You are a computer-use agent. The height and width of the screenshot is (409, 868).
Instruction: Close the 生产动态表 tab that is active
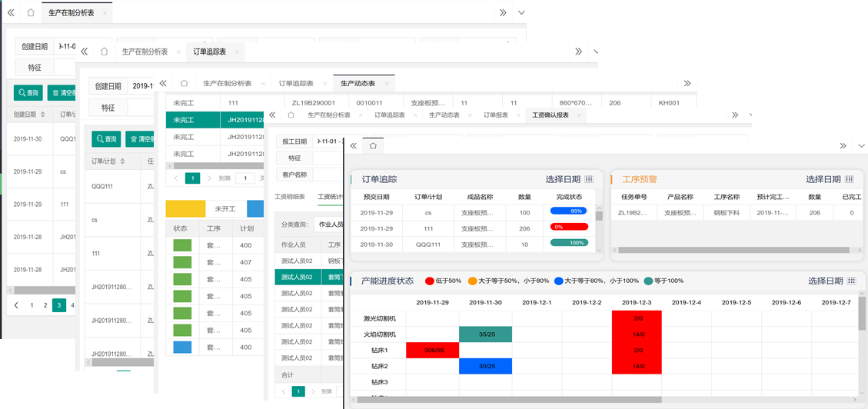tap(389, 83)
